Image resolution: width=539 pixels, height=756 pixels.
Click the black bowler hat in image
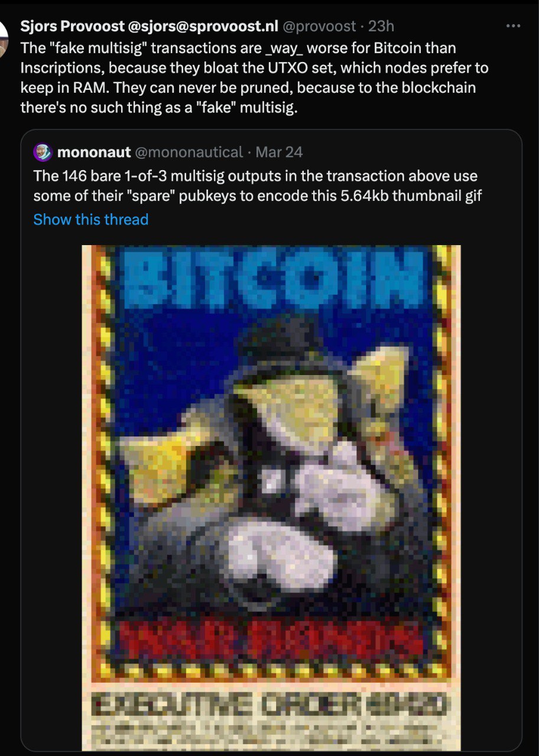(283, 346)
